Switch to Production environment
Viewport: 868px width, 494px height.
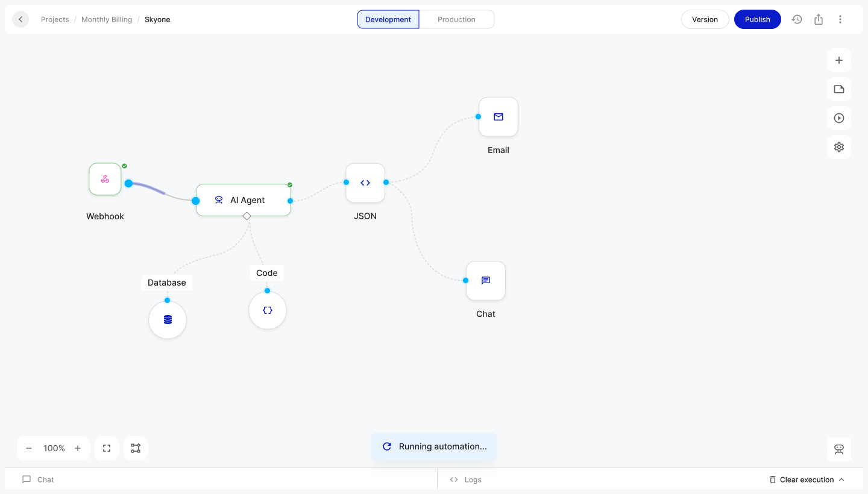coord(456,19)
